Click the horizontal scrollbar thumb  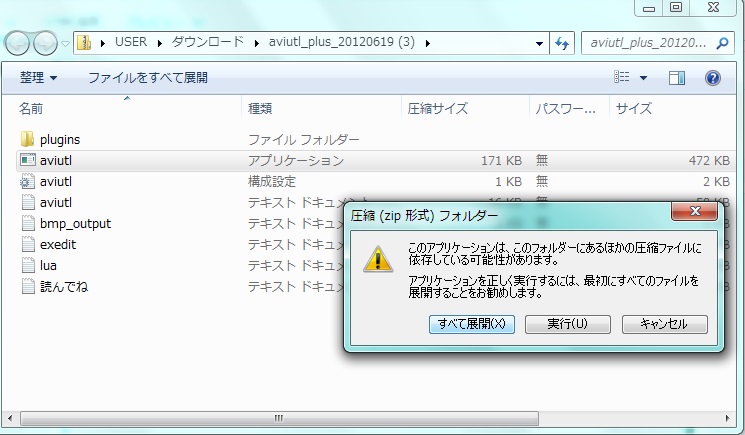click(279, 418)
